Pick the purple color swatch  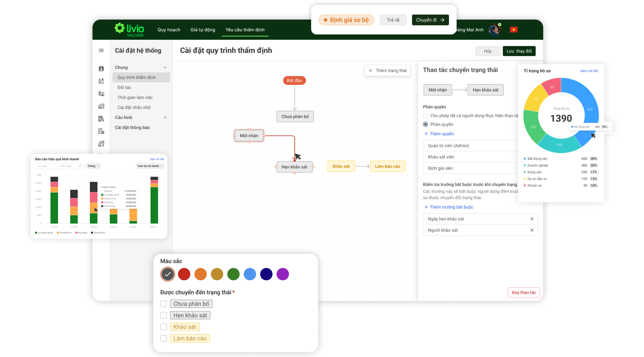283,274
